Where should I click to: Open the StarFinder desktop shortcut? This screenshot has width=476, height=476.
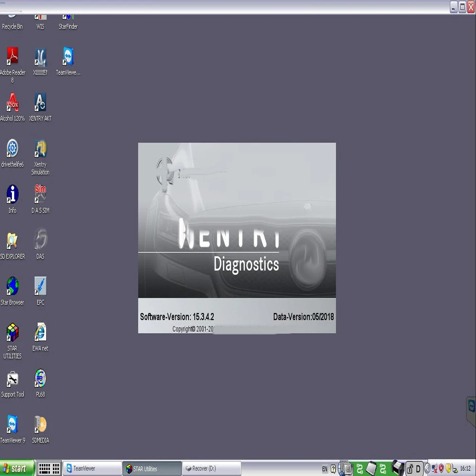pyautogui.click(x=68, y=22)
